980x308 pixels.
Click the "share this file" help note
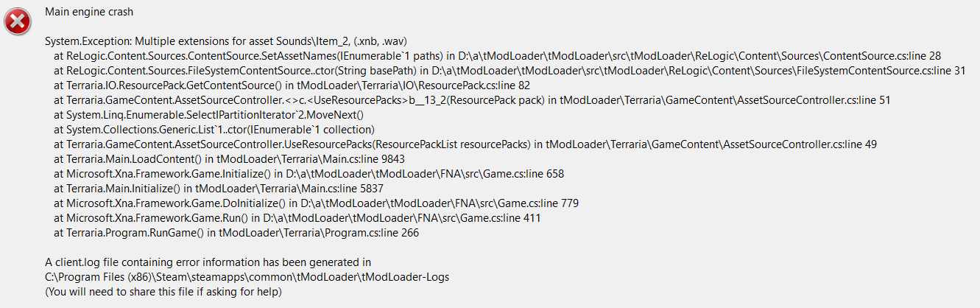[163, 292]
